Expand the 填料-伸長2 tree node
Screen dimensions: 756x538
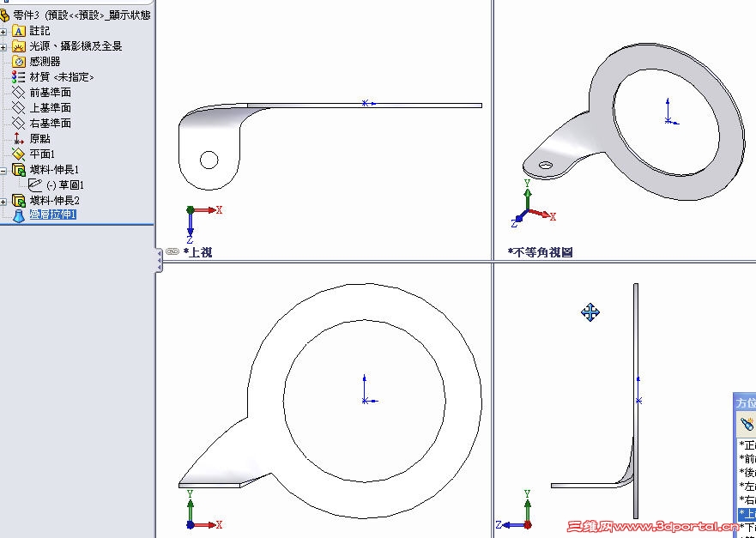pyautogui.click(x=3, y=202)
